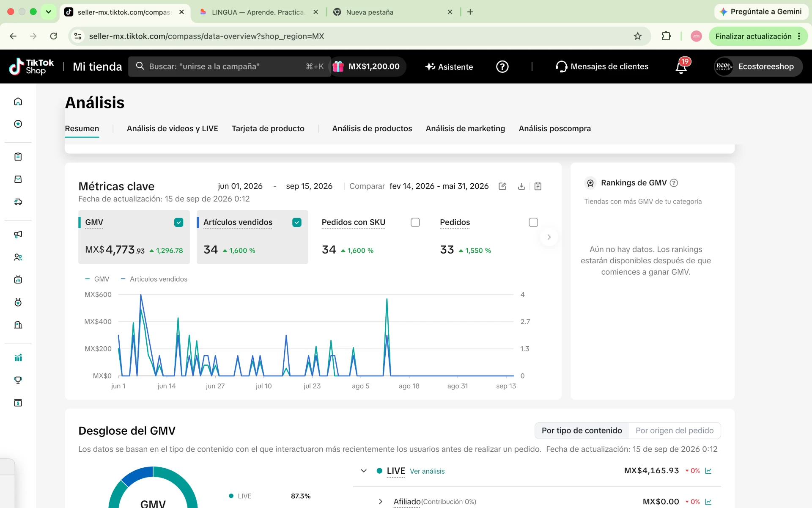Select Por tipo de contenido view
812x508 pixels.
click(582, 431)
